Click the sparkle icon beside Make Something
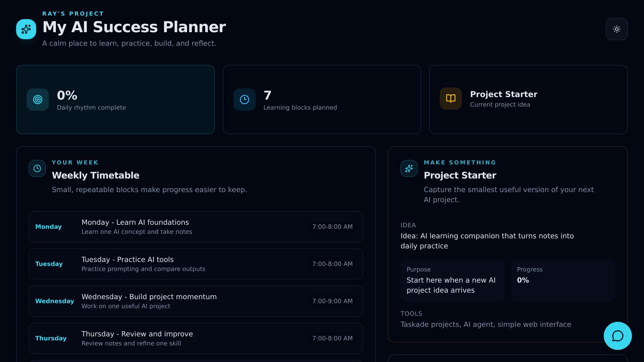644x362 pixels. [x=409, y=168]
